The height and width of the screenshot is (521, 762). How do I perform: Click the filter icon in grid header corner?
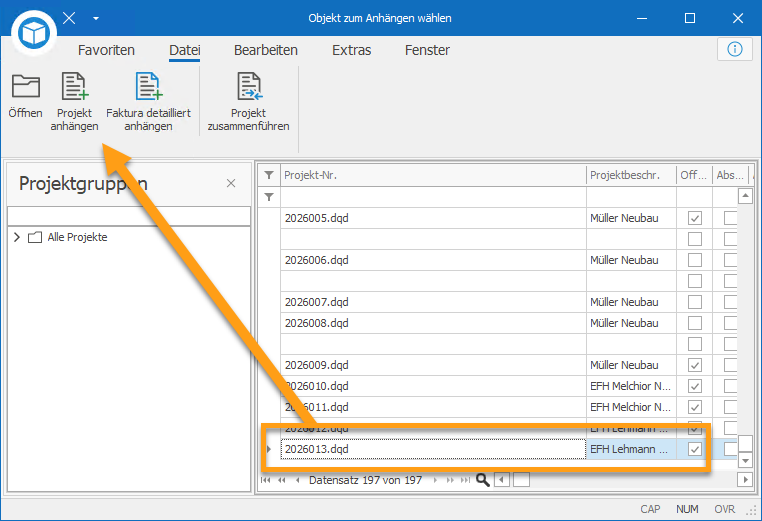pos(269,175)
